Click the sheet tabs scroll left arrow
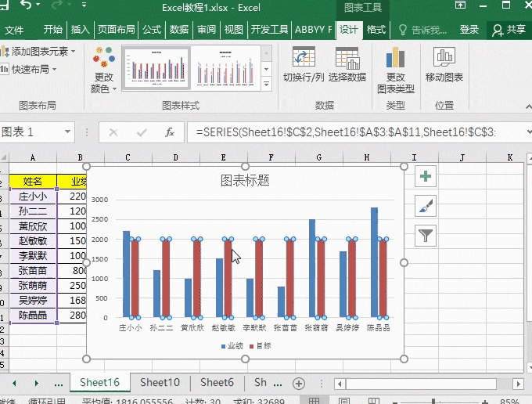This screenshot has height=404, width=532. point(14,384)
